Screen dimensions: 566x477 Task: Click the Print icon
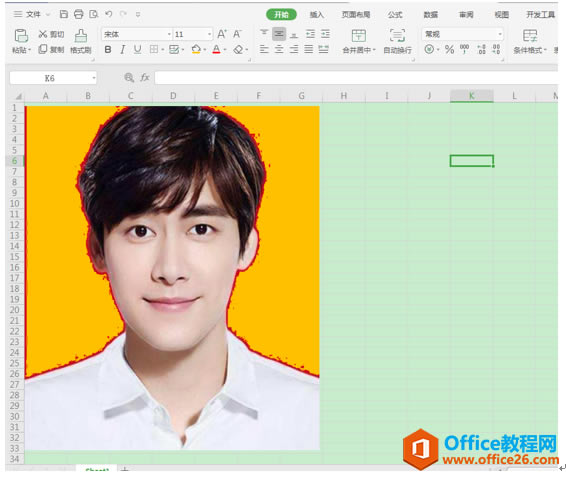pos(78,14)
